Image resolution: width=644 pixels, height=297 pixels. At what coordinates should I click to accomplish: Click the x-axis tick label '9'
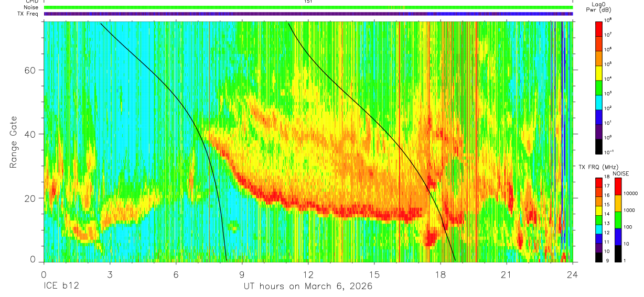click(x=242, y=274)
